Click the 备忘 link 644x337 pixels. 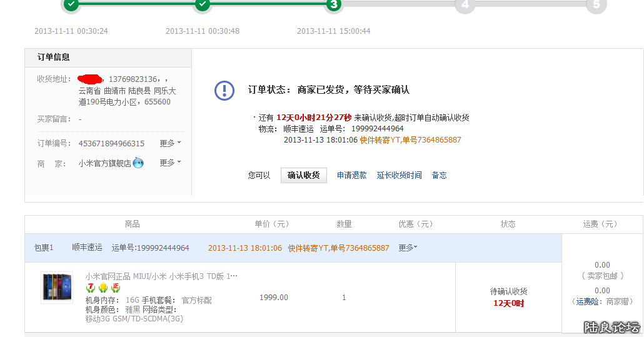[x=440, y=176]
